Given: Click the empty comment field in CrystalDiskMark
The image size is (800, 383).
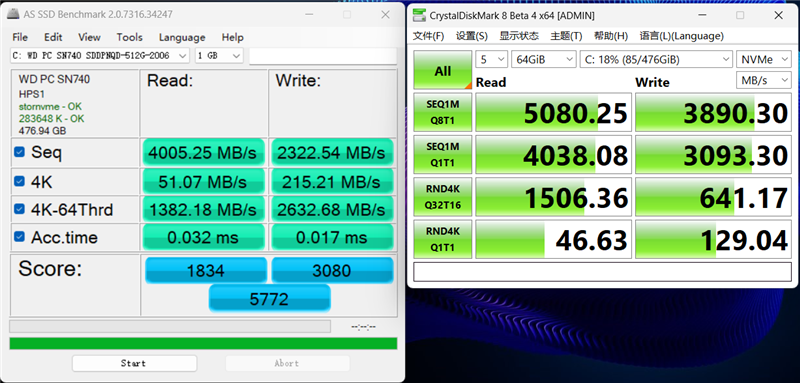Looking at the screenshot, I should point(603,272).
